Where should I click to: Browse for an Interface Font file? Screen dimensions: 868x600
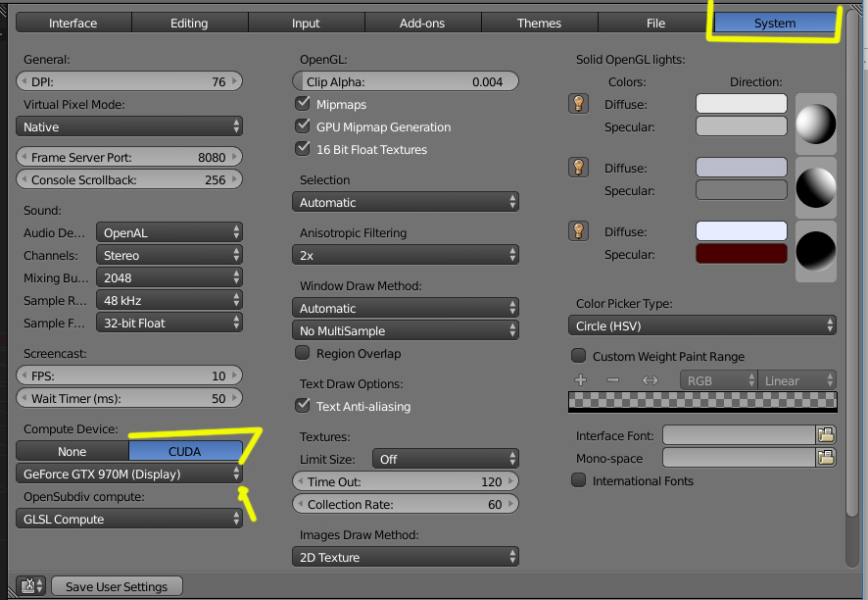click(x=826, y=435)
